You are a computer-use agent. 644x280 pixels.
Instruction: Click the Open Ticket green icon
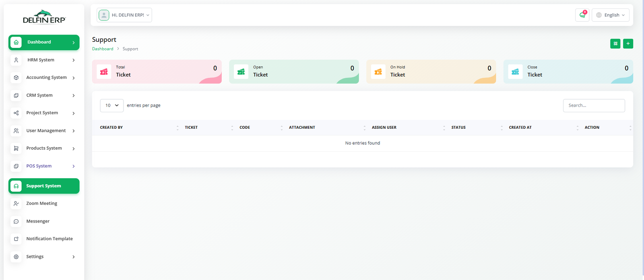click(x=241, y=72)
